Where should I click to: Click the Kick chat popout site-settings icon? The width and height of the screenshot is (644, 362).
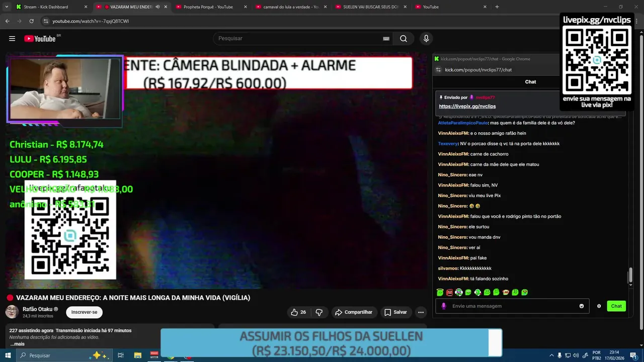click(438, 70)
